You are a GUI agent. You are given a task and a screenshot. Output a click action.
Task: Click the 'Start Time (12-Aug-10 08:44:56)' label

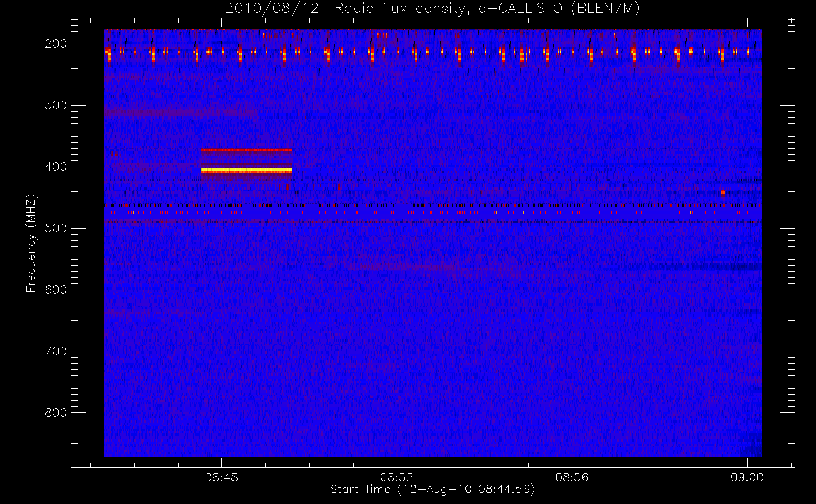click(432, 489)
